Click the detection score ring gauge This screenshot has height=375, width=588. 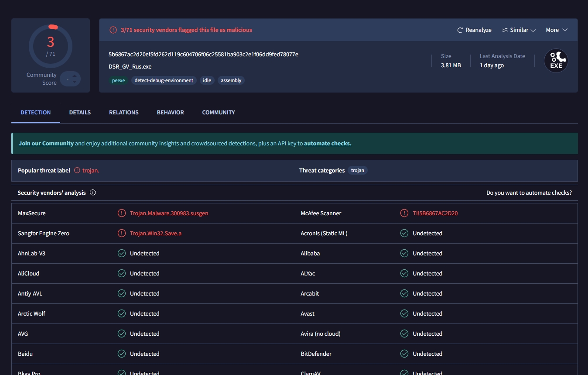[51, 46]
